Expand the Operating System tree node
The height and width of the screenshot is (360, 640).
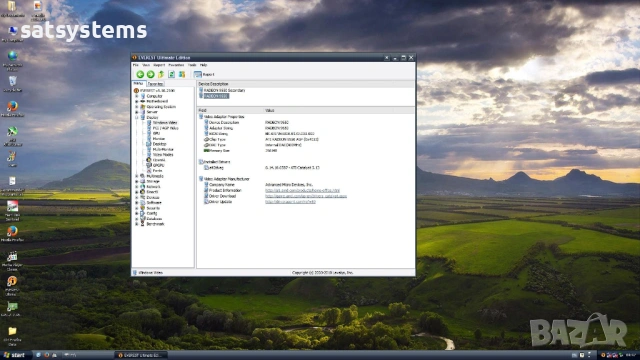137,107
